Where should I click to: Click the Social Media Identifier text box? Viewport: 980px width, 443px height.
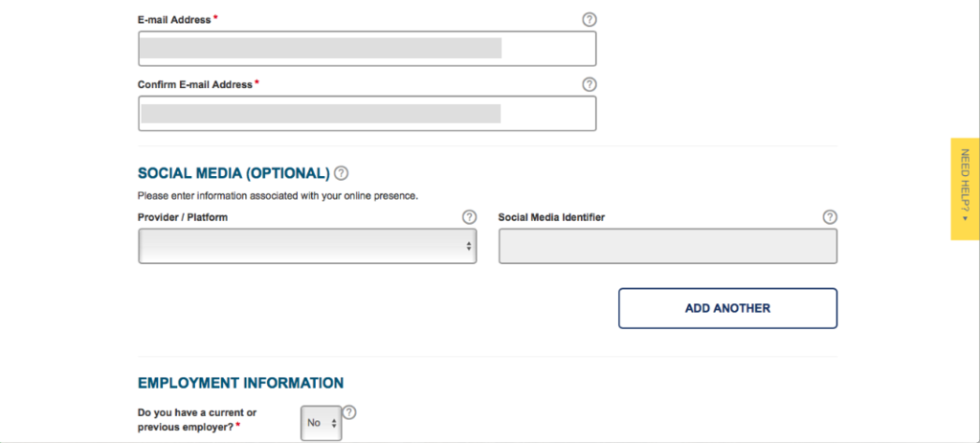point(667,246)
